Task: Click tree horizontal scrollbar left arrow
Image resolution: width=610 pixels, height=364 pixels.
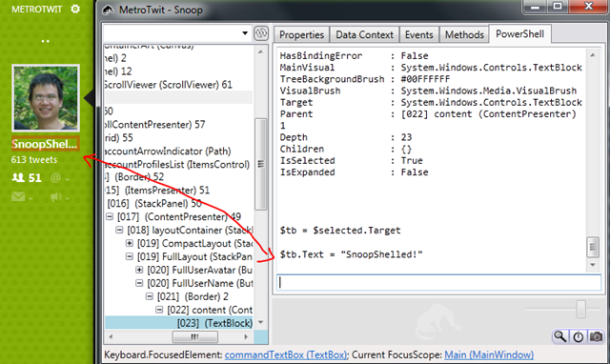Action: tap(111, 336)
